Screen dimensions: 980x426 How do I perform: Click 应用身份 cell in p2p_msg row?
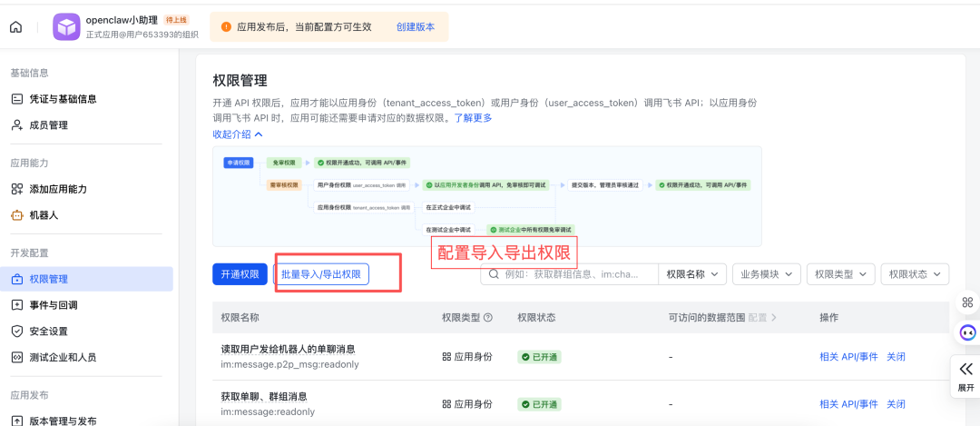point(467,357)
